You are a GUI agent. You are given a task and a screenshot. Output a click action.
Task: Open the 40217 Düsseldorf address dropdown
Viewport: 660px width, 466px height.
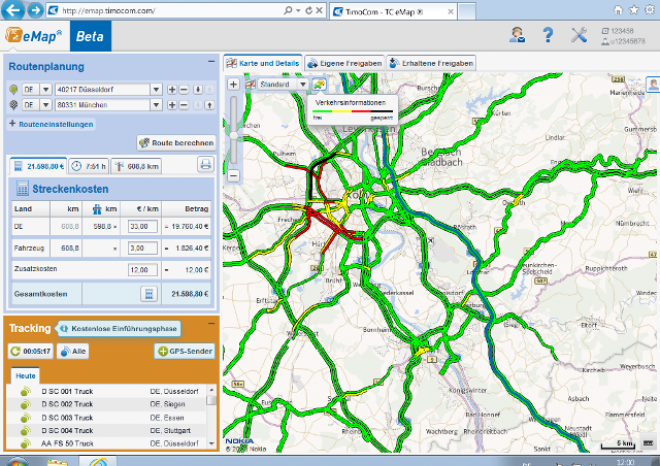(x=156, y=89)
